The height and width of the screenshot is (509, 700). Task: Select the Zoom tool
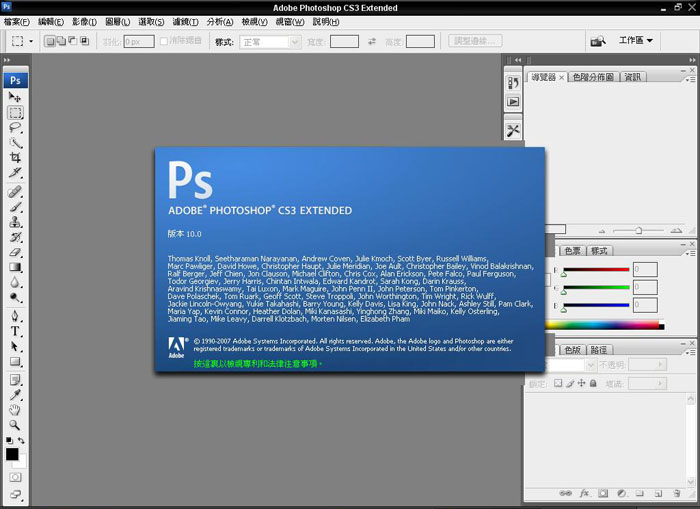tap(15, 425)
